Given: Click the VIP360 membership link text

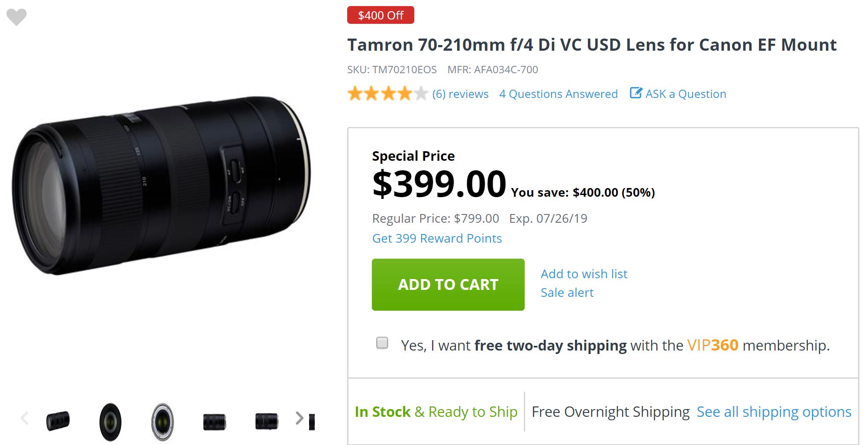Looking at the screenshot, I should pyautogui.click(x=712, y=345).
